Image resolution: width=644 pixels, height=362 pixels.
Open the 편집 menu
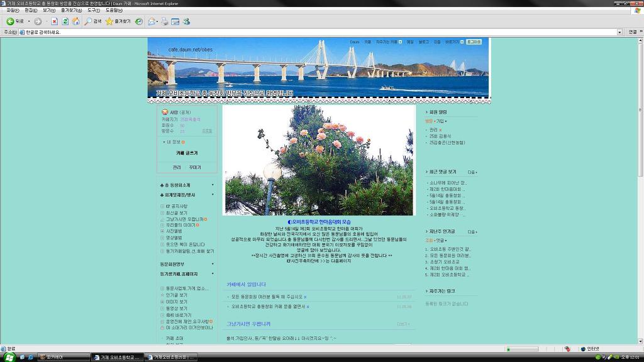coord(31,10)
